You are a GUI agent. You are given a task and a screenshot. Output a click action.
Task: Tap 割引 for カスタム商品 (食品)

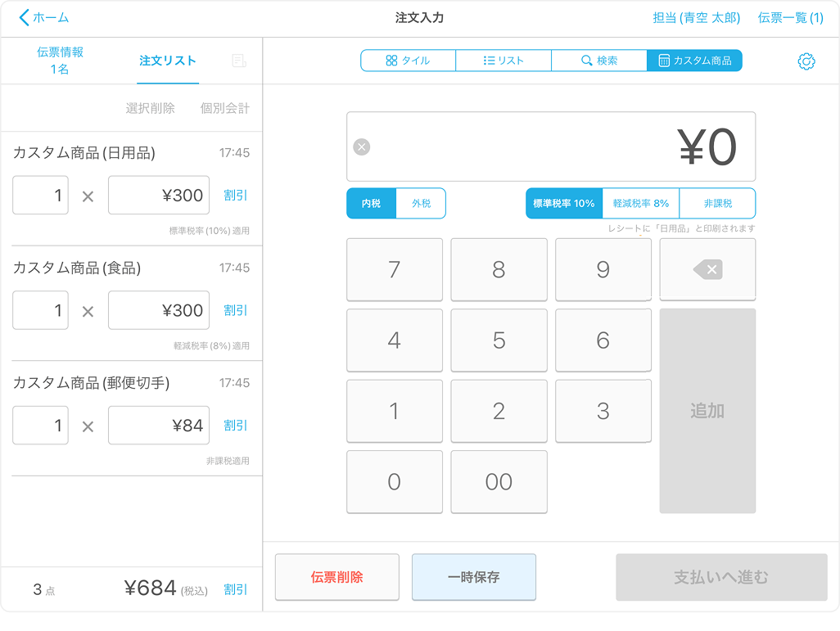pos(235,310)
